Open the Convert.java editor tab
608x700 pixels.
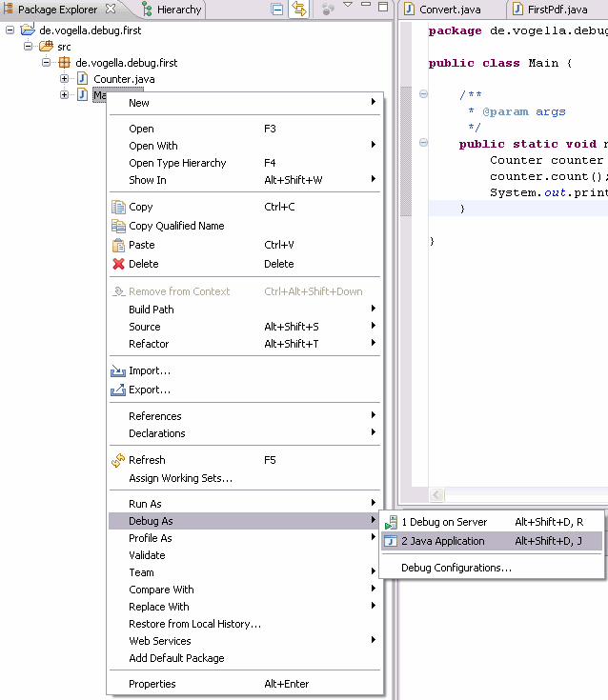pyautogui.click(x=443, y=10)
